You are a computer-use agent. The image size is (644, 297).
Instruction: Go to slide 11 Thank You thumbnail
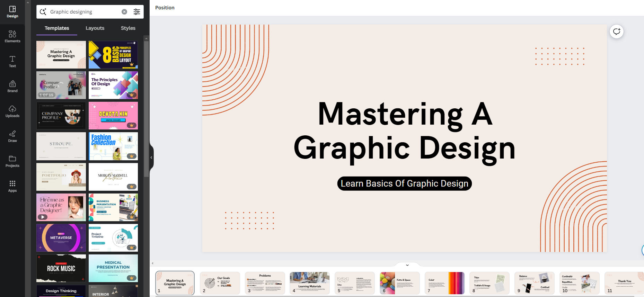coord(624,283)
